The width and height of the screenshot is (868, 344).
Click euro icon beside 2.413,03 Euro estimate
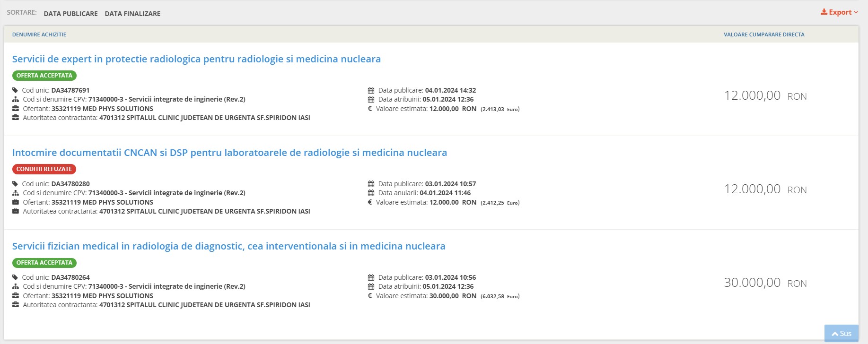[370, 109]
